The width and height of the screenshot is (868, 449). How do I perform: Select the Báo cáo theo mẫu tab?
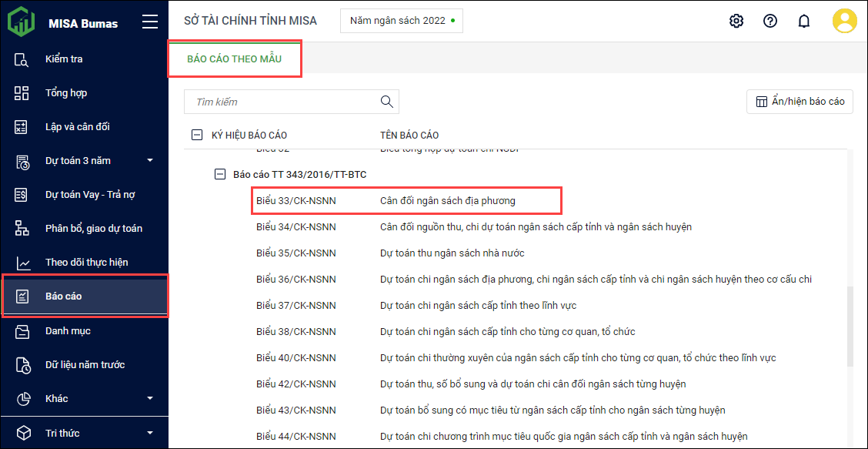234,60
